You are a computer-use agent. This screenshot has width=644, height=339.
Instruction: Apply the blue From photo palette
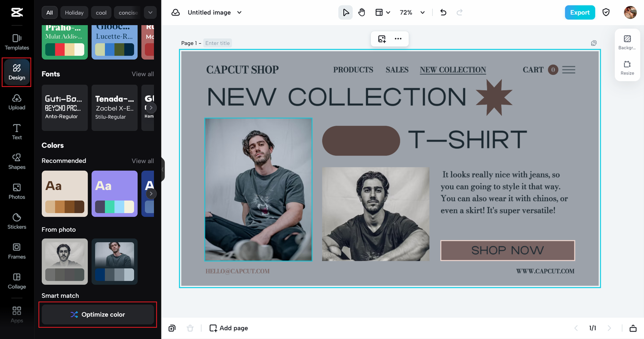(x=114, y=262)
